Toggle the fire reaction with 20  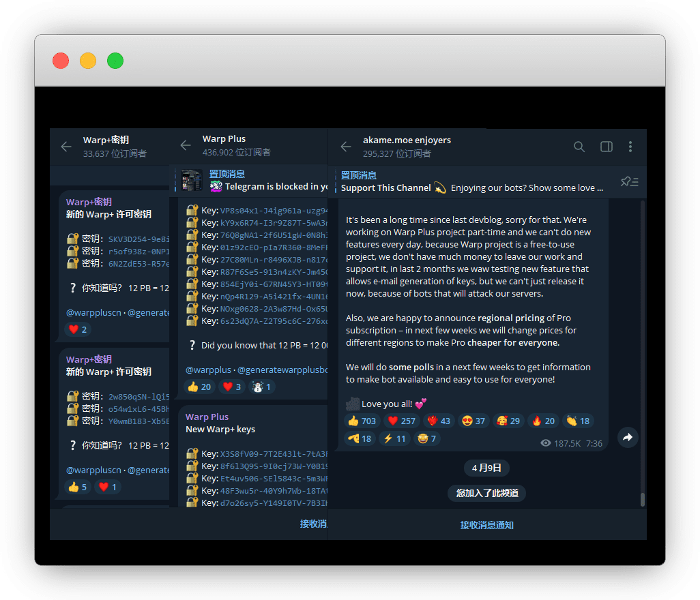click(543, 421)
